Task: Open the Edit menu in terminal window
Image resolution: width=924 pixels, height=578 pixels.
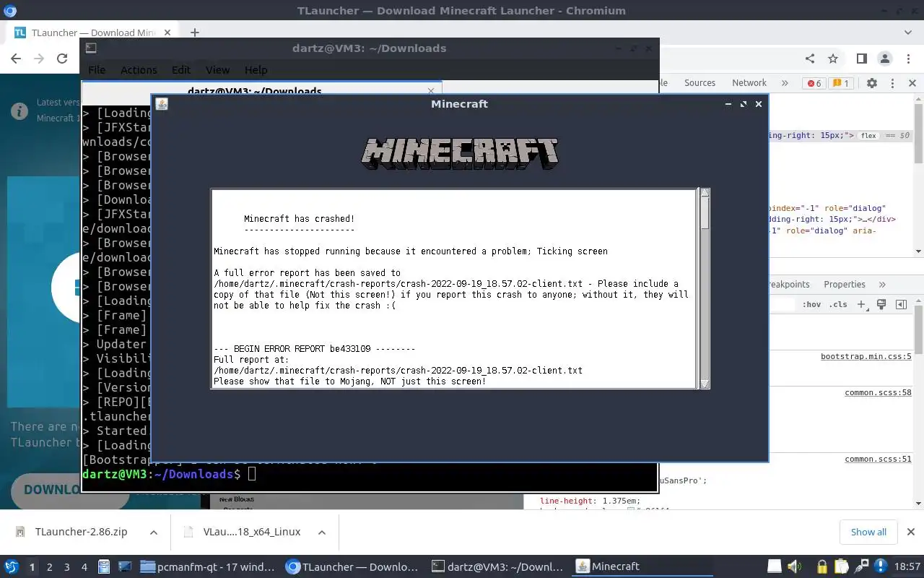Action: tap(181, 70)
